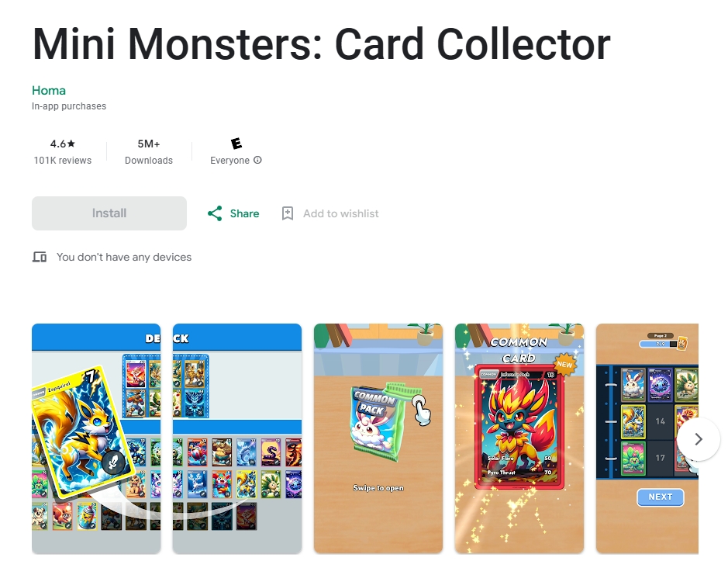
Task: Open the second deck grid screenshot
Action: pos(237,438)
